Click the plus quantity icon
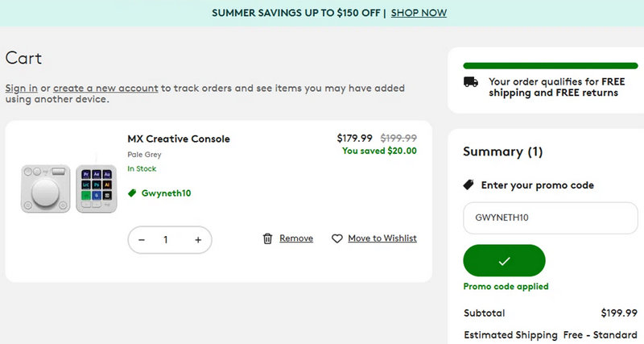Screen dimensions: 644x344 pos(198,240)
